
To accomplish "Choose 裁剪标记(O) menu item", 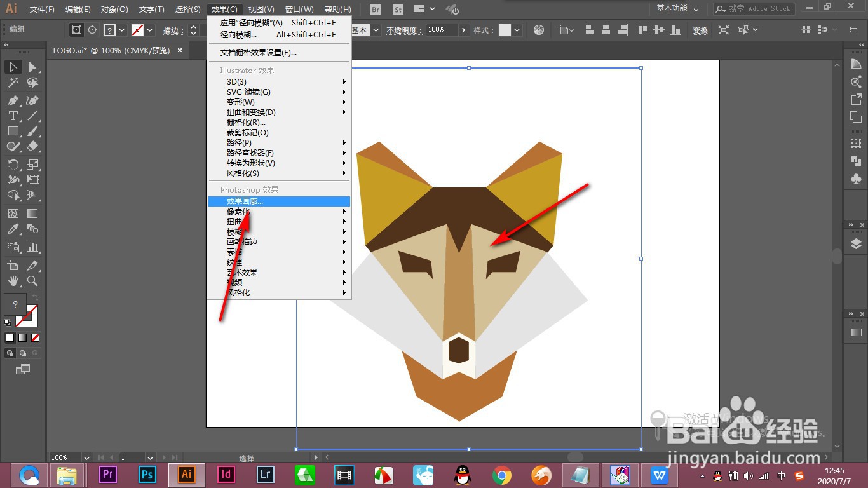I will 280,132.
